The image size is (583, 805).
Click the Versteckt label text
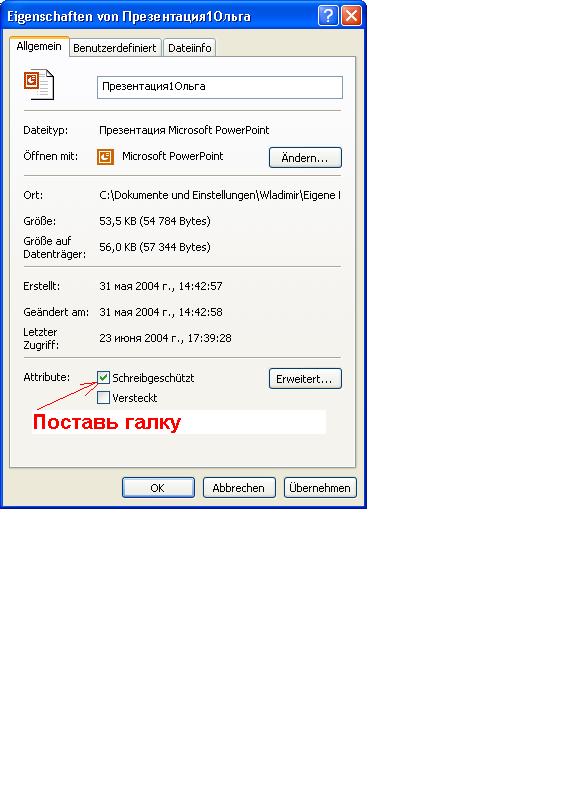pyautogui.click(x=134, y=398)
